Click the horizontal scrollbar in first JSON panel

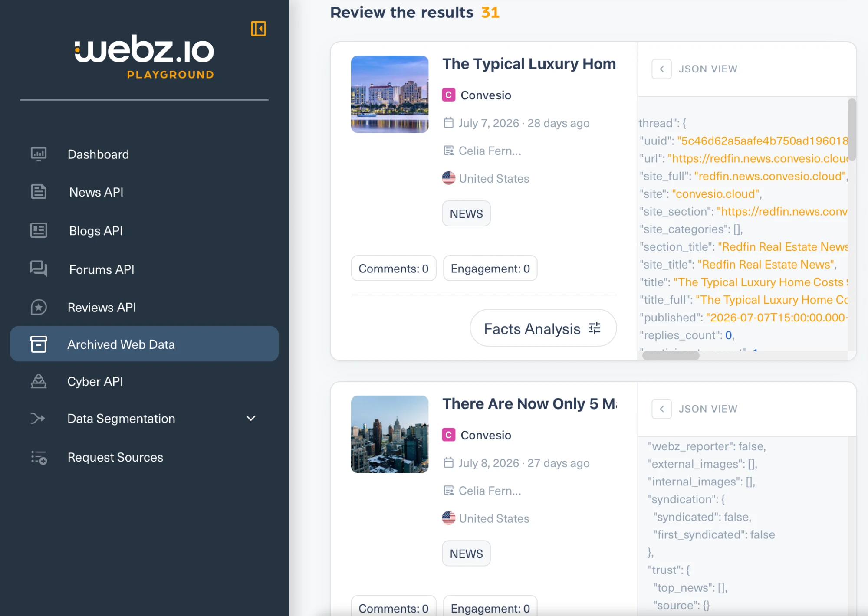671,356
